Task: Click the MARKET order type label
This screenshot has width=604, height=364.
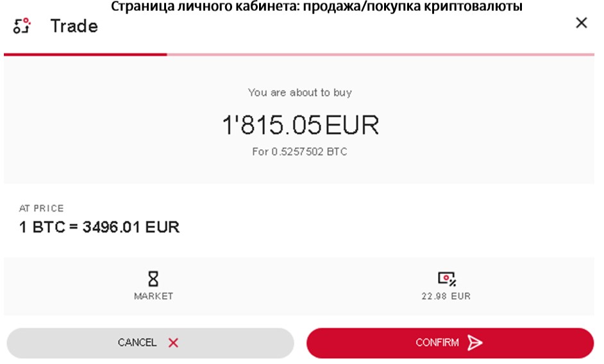Action: (153, 296)
